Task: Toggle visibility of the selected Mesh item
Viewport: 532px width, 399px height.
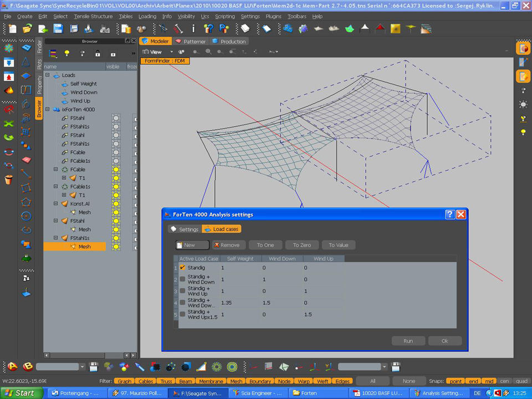Action: (116, 247)
